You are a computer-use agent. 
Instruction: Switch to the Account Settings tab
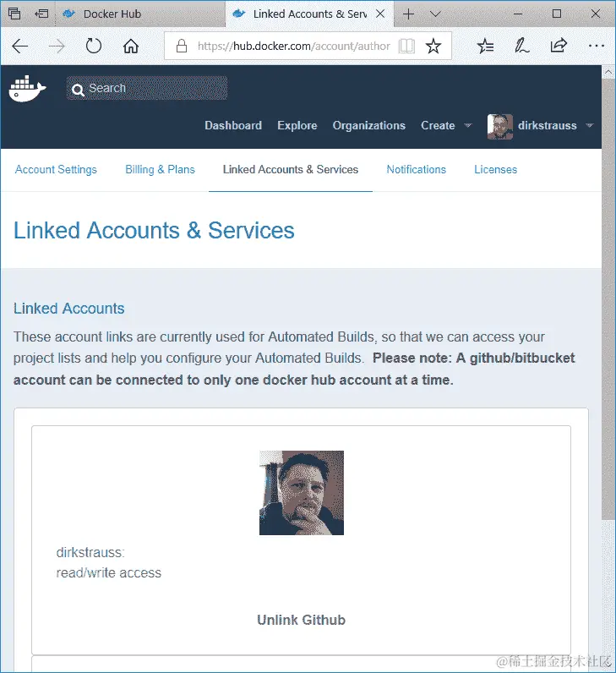pos(57,170)
